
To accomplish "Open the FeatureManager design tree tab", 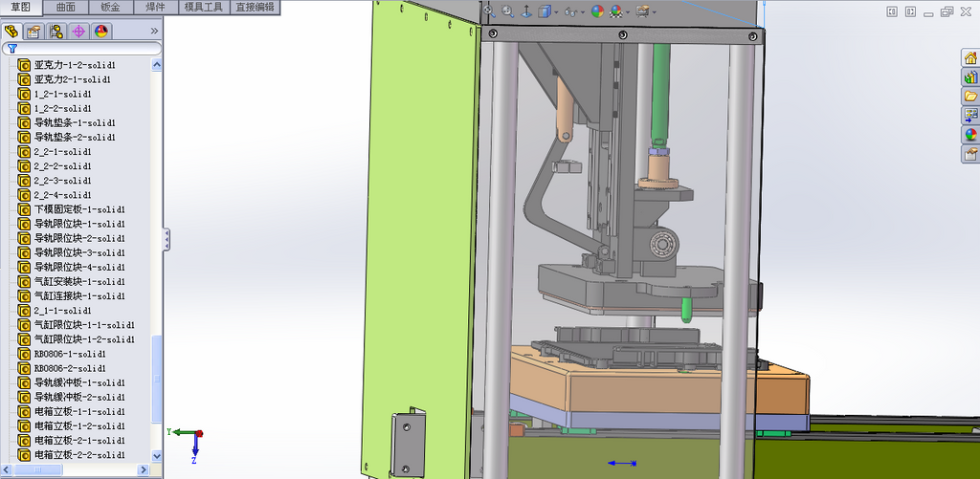I will (11, 32).
